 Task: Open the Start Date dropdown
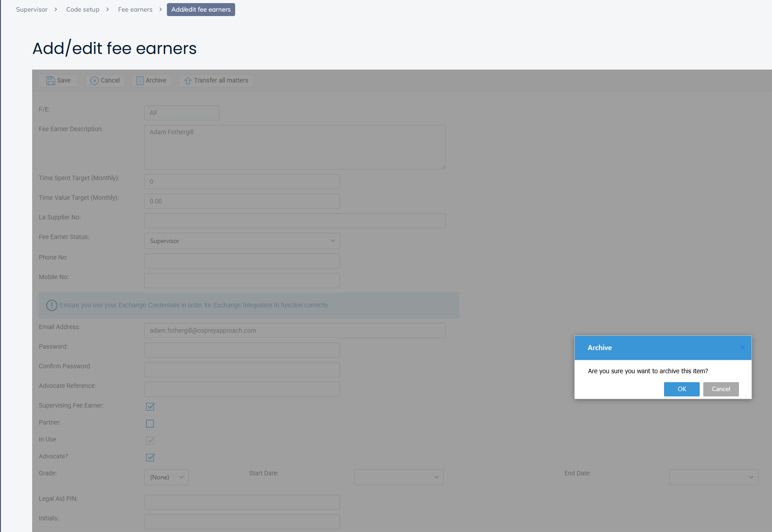coord(398,477)
